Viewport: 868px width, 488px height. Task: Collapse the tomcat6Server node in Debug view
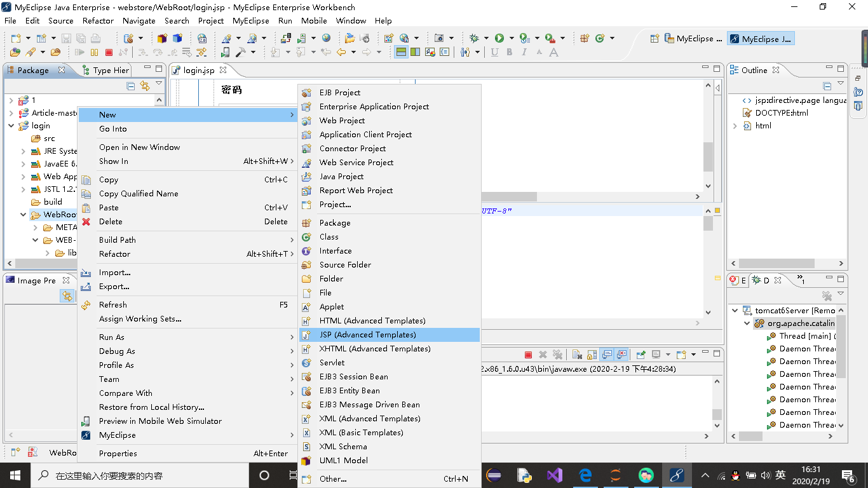[734, 310]
